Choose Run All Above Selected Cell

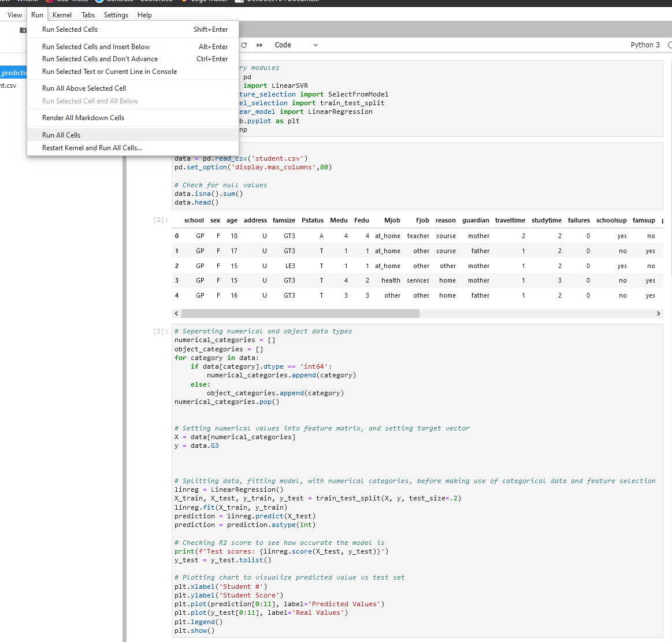pos(133,88)
